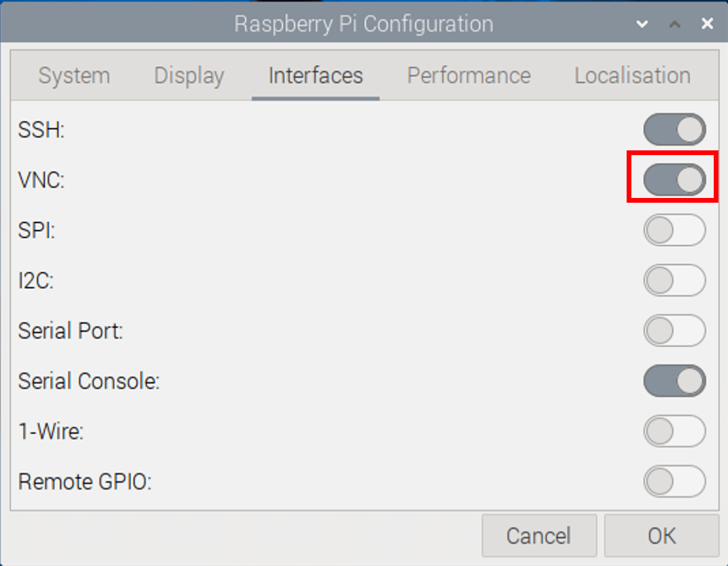Turn off the VNC switch
728x566 pixels.
[x=674, y=180]
